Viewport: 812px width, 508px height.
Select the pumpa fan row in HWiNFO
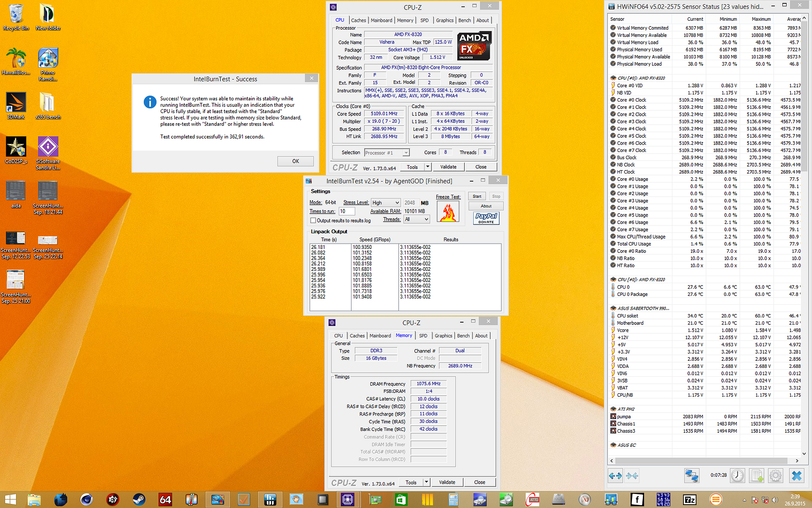click(704, 417)
